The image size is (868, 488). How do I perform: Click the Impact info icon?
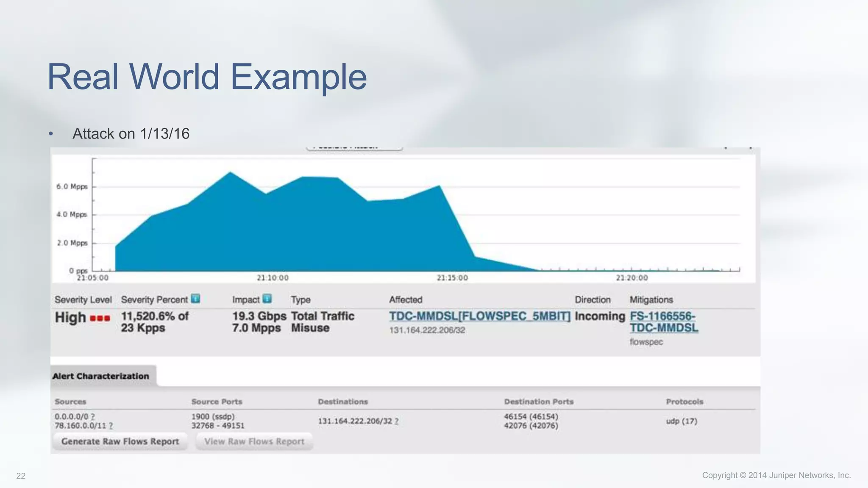(x=267, y=299)
